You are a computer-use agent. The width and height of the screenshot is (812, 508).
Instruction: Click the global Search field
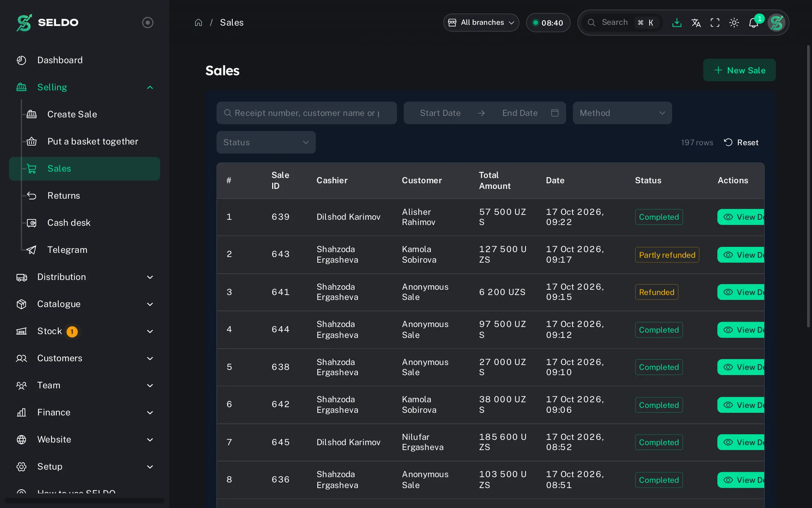[622, 23]
